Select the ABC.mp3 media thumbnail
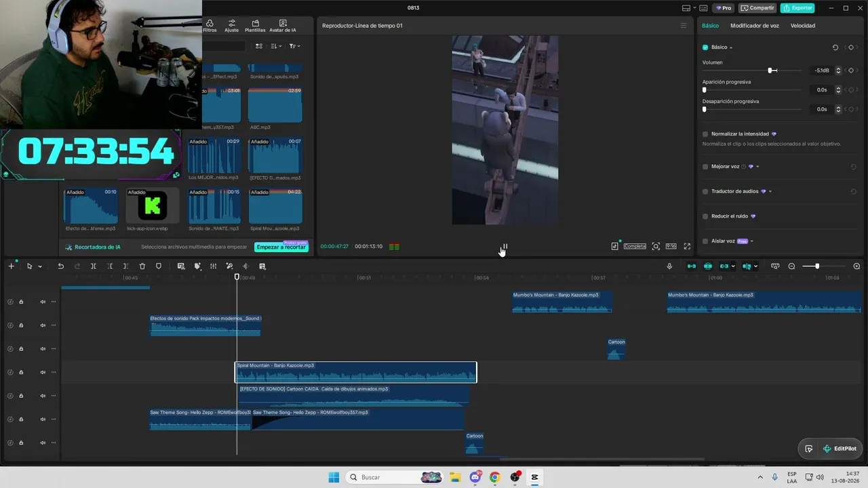The width and height of the screenshot is (868, 488). tap(275, 105)
